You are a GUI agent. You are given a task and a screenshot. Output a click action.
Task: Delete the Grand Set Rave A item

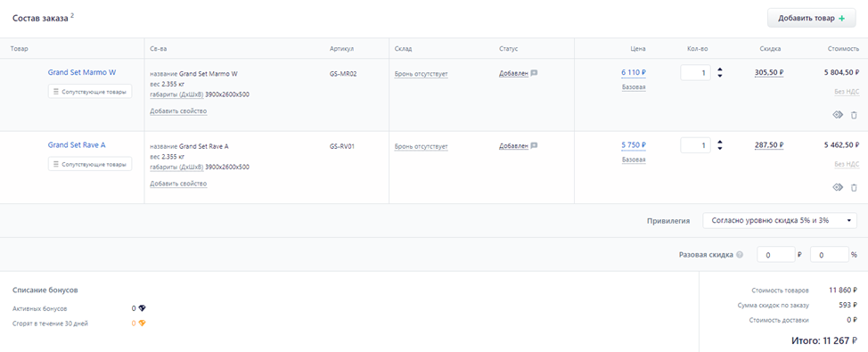click(x=854, y=188)
